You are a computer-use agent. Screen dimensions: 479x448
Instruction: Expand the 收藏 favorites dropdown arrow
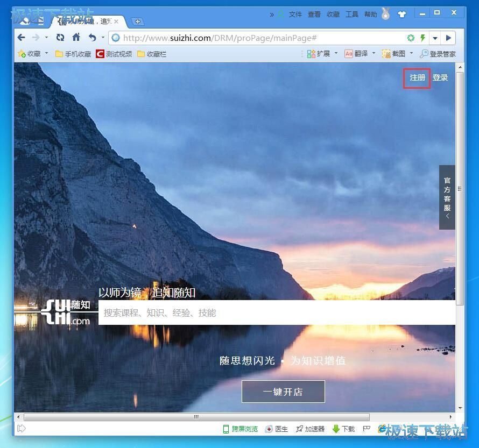tap(46, 53)
